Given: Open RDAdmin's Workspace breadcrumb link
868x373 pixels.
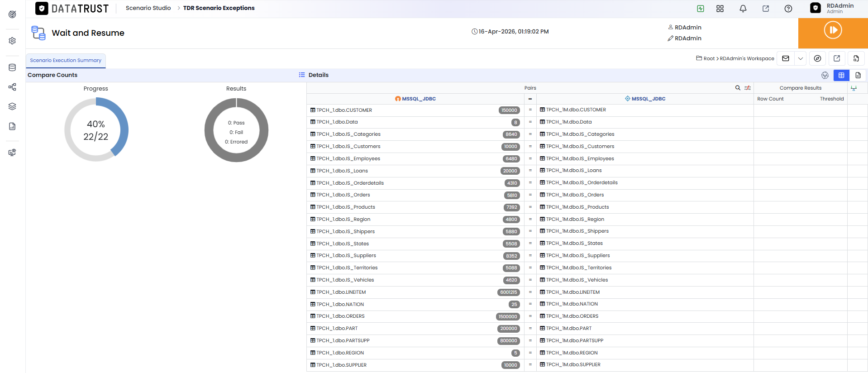Looking at the screenshot, I should [747, 58].
